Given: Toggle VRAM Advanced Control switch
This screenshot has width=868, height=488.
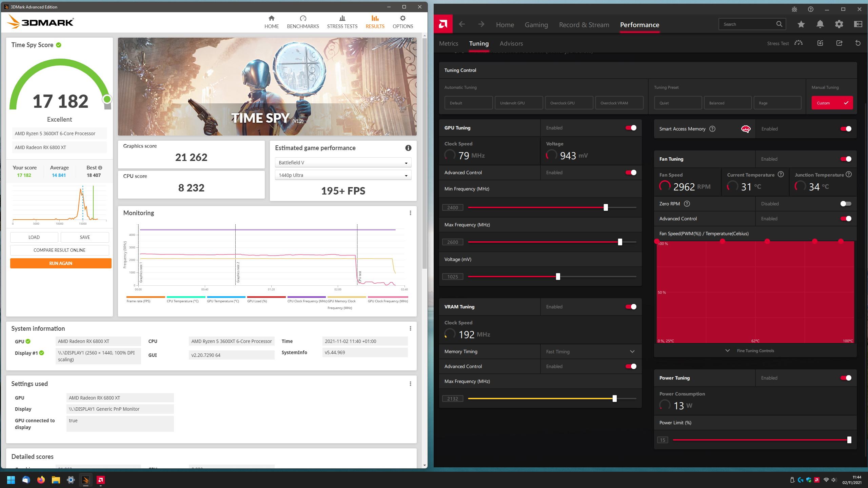Looking at the screenshot, I should coord(631,366).
